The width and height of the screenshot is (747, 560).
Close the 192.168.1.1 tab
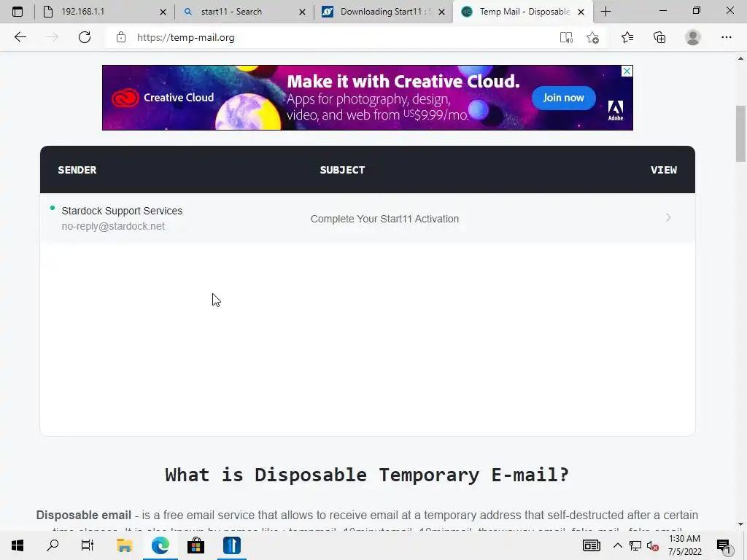[163, 12]
